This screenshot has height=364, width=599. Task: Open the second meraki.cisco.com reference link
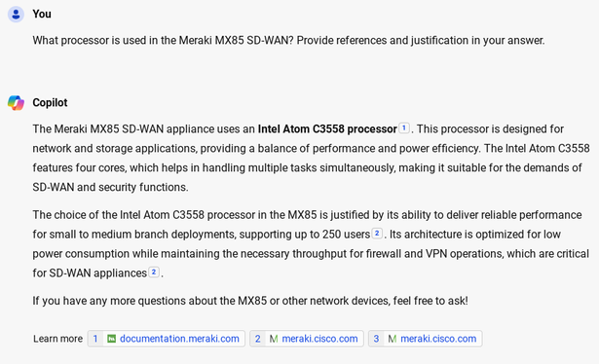point(319,339)
